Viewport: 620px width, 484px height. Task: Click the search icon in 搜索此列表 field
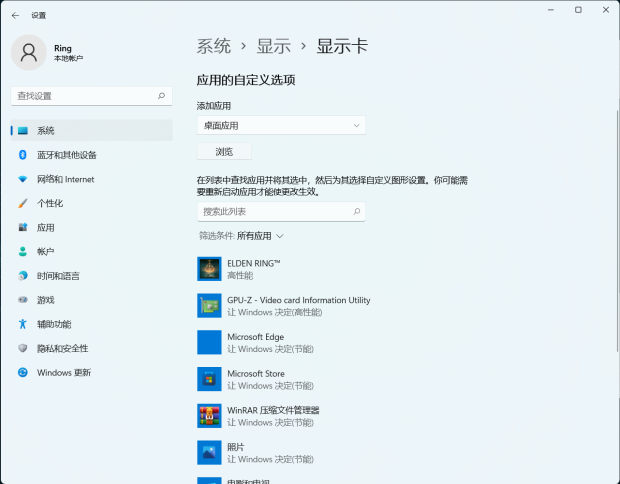point(357,212)
